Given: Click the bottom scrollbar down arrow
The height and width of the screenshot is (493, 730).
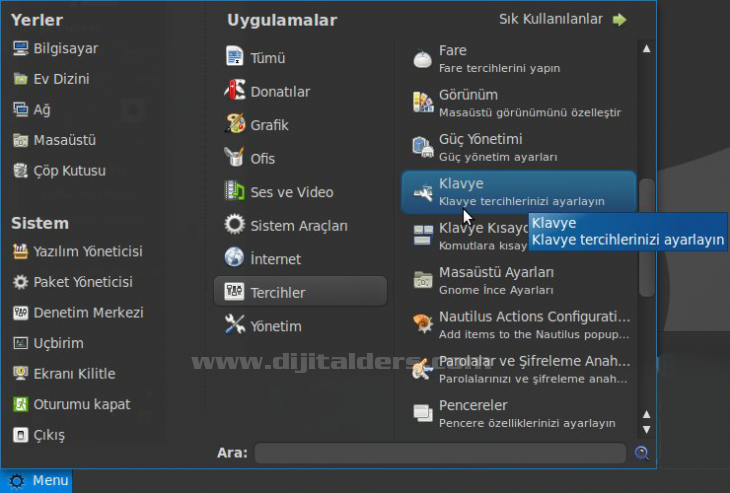Looking at the screenshot, I should (x=646, y=429).
